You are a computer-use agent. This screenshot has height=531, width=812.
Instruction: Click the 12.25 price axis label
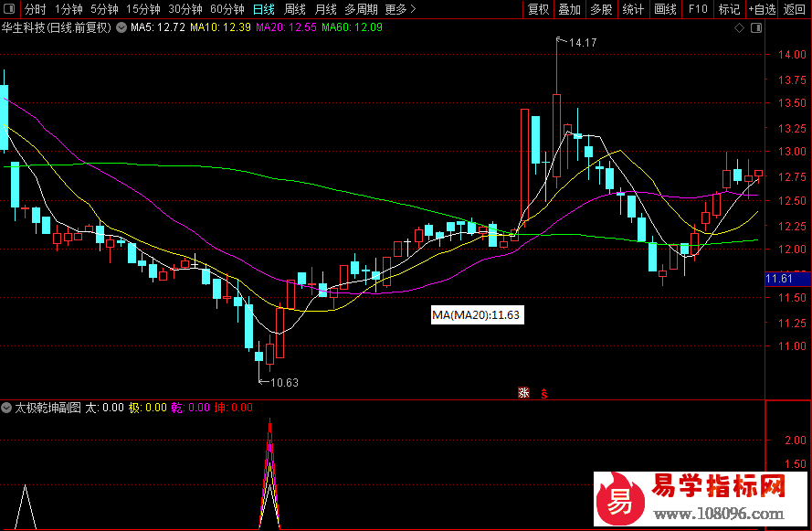(x=792, y=226)
